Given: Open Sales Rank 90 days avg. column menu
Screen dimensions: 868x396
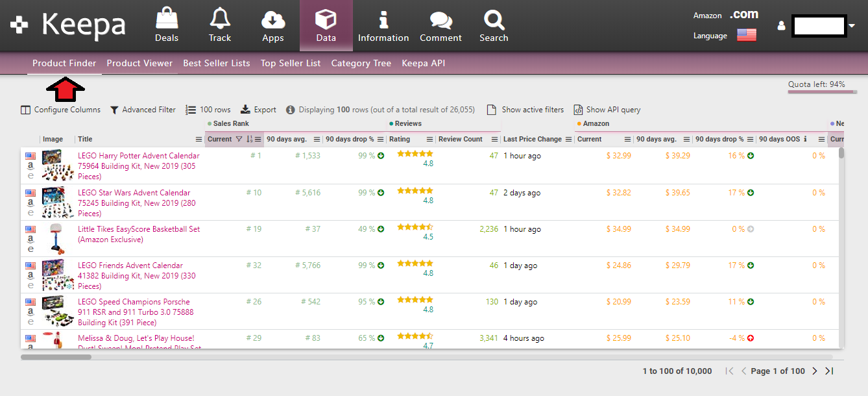Looking at the screenshot, I should coord(317,139).
